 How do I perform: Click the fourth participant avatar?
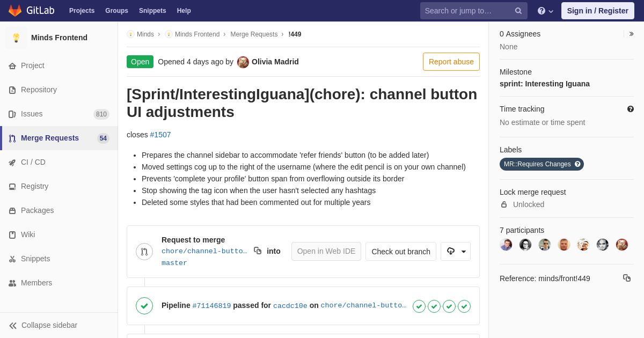(x=564, y=245)
